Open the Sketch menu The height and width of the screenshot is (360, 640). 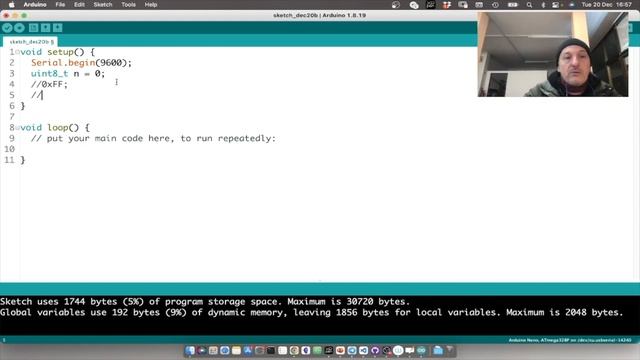(x=102, y=4)
